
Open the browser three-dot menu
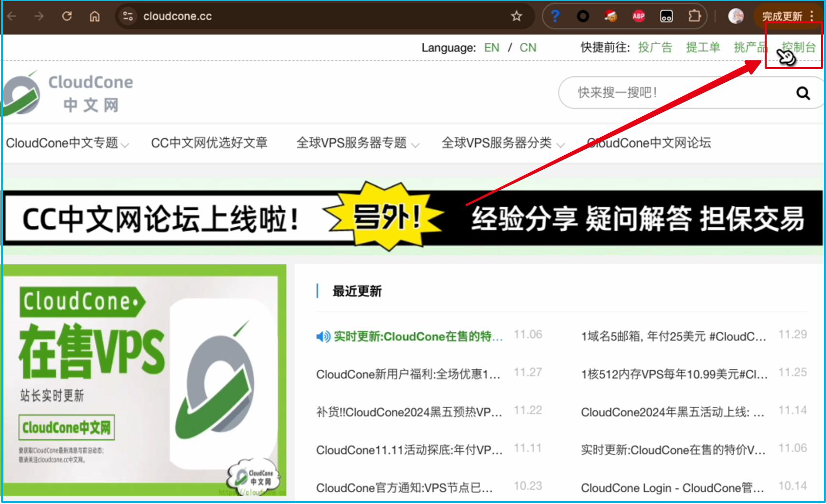point(812,16)
